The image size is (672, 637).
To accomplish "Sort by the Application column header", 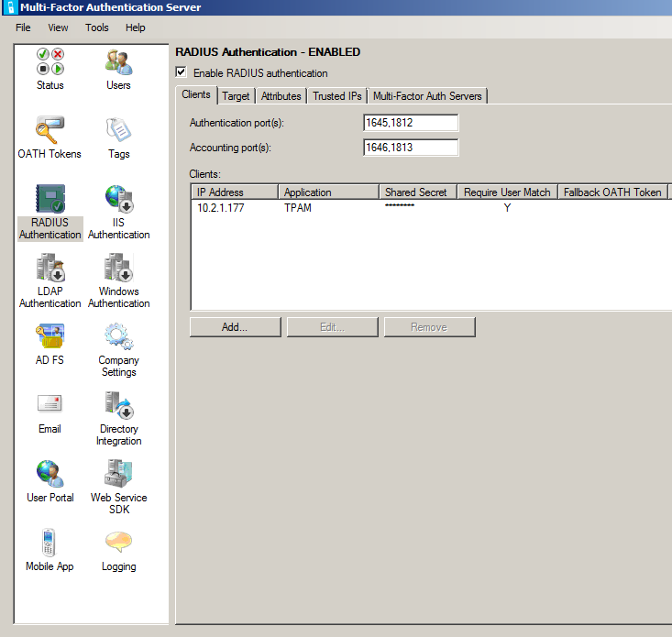I will point(329,192).
